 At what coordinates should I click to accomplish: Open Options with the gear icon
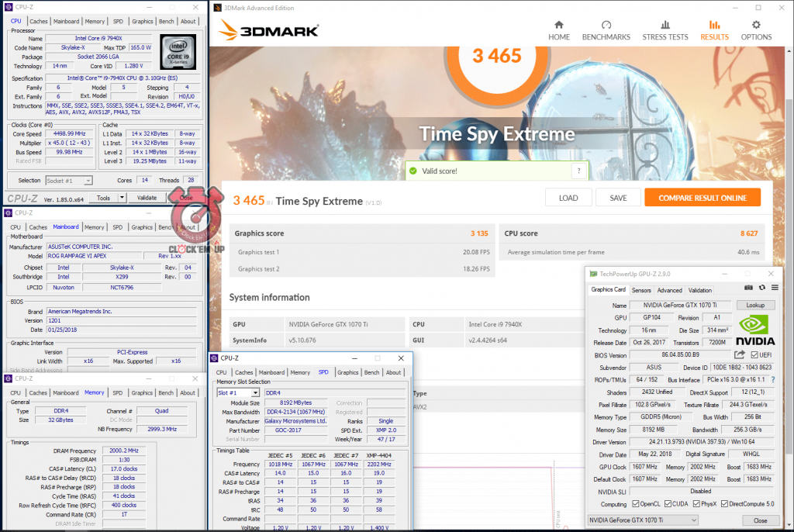[756, 26]
